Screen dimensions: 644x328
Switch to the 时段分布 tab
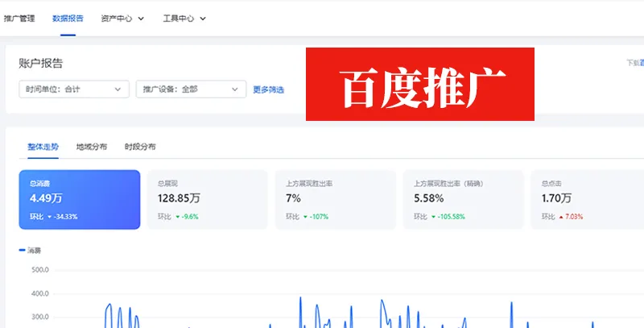click(140, 147)
